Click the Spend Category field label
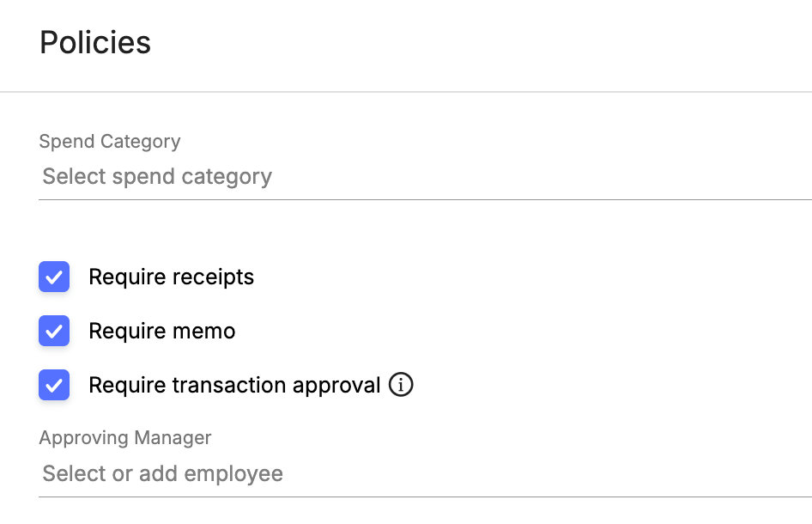Screen dimensions: 812x524 (110, 141)
